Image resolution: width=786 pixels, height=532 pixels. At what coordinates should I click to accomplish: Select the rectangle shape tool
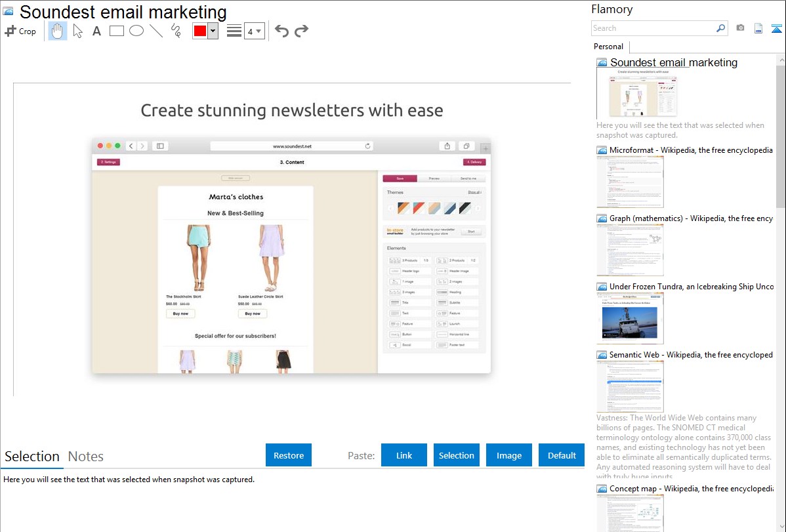pyautogui.click(x=116, y=31)
